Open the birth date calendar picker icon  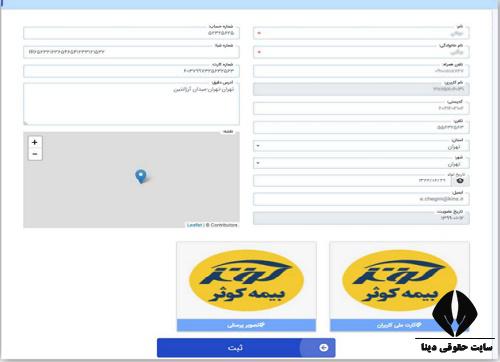460,181
